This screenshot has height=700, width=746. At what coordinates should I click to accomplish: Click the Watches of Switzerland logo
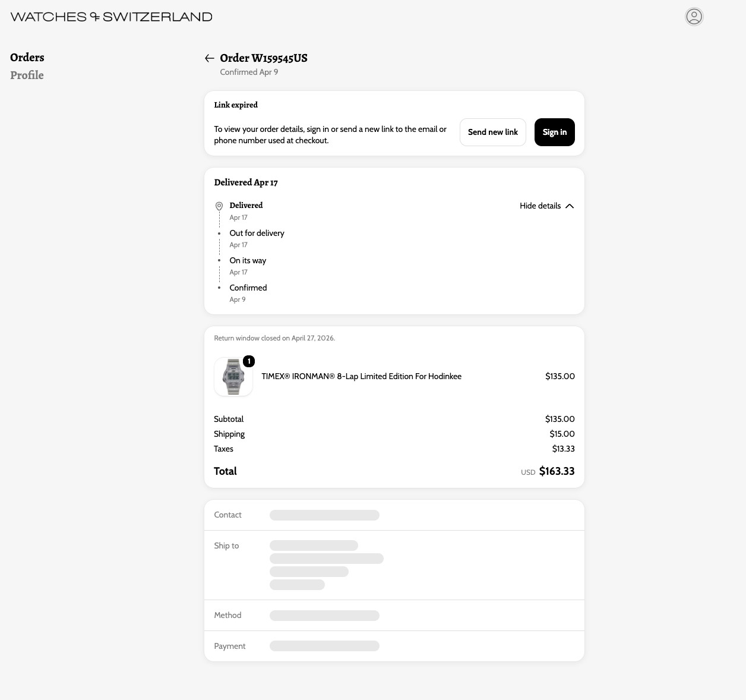coord(111,17)
